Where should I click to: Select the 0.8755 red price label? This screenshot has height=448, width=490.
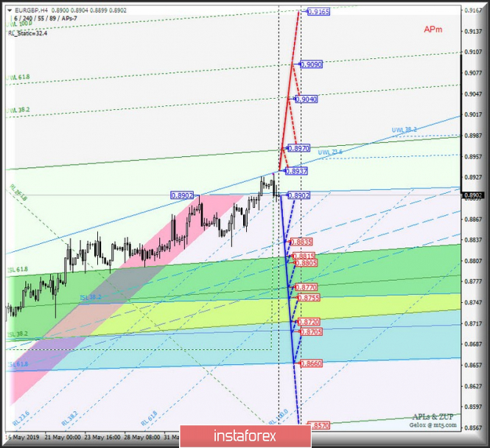click(309, 298)
